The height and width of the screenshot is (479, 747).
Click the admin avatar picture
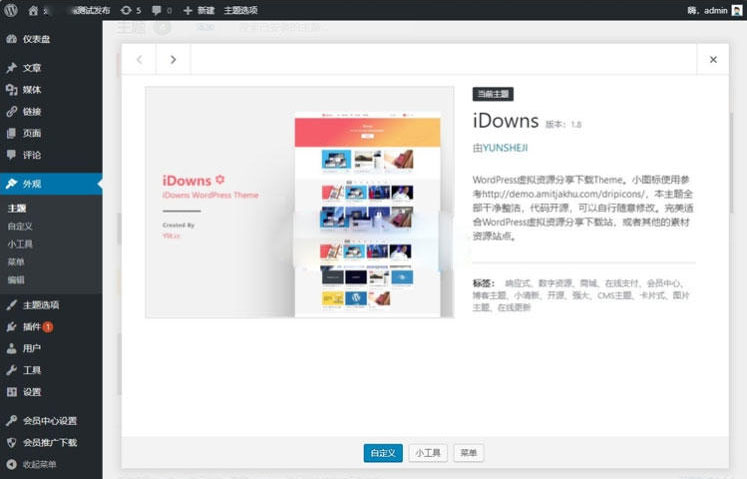tap(737, 10)
